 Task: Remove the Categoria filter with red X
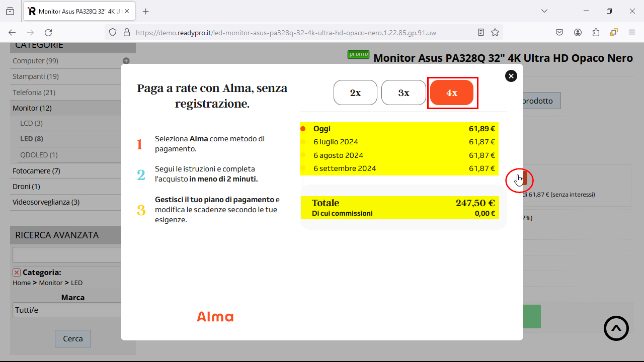click(17, 273)
